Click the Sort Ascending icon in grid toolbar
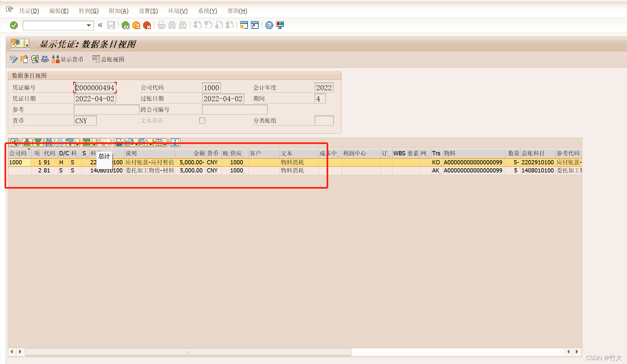Image resolution: width=627 pixels, height=364 pixels. coord(27,142)
